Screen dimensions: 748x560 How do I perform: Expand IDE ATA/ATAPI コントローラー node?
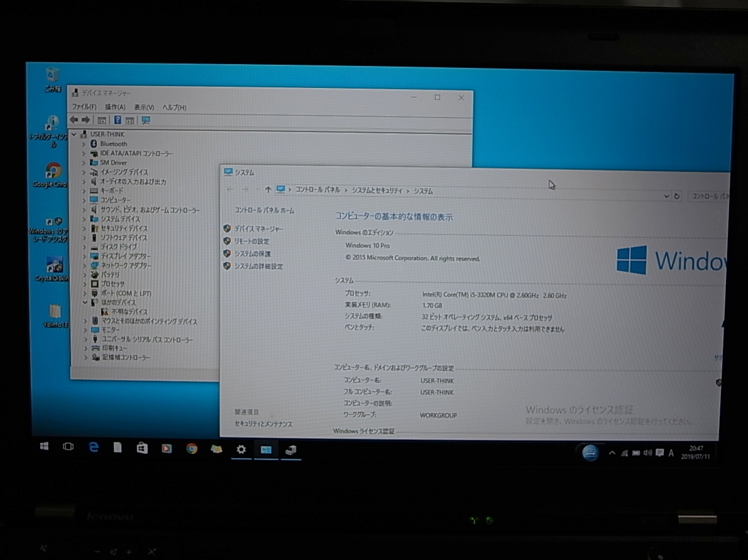(84, 153)
